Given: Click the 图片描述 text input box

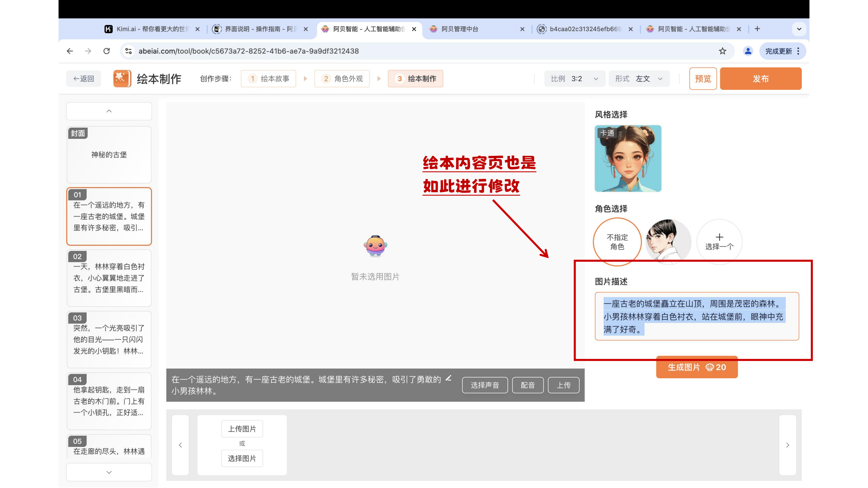Looking at the screenshot, I should [697, 316].
